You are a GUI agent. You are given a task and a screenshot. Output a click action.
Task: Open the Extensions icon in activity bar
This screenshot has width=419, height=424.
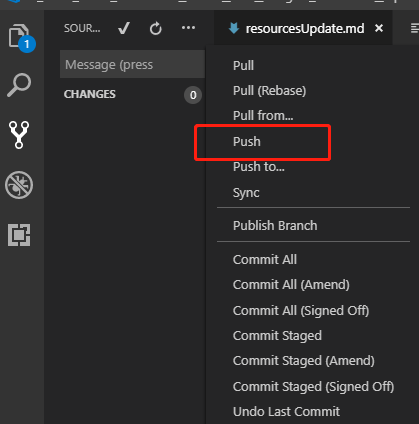19,235
